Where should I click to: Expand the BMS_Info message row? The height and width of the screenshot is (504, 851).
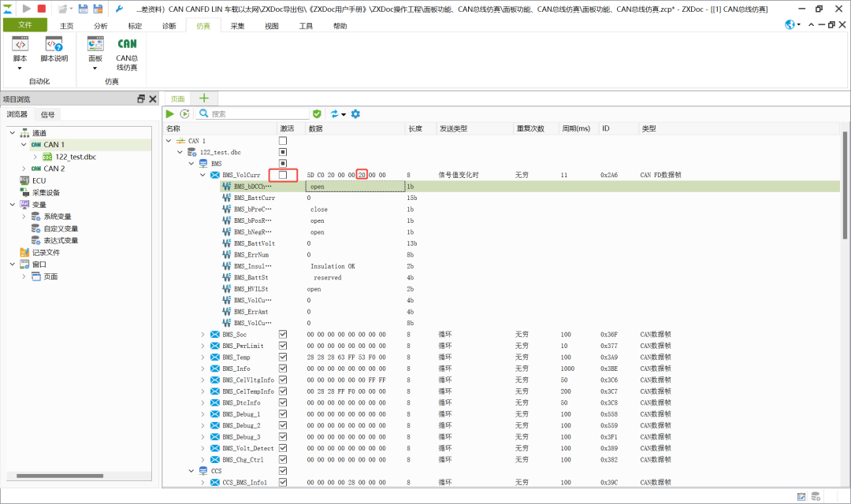click(203, 369)
